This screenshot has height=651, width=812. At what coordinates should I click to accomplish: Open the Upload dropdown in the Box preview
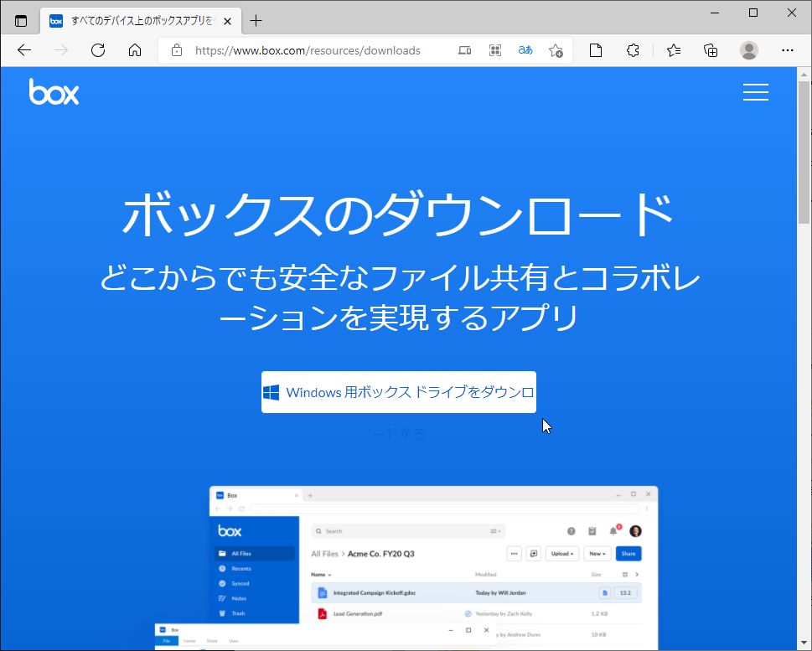562,553
